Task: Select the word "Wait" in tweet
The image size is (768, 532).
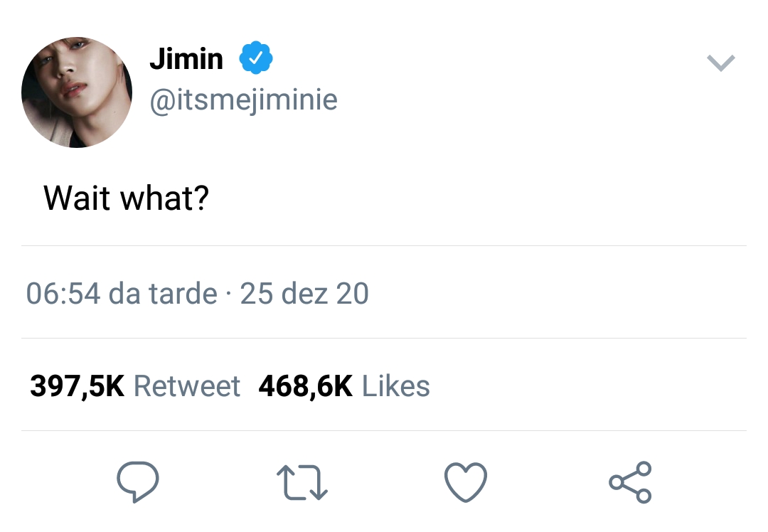Action: tap(76, 198)
